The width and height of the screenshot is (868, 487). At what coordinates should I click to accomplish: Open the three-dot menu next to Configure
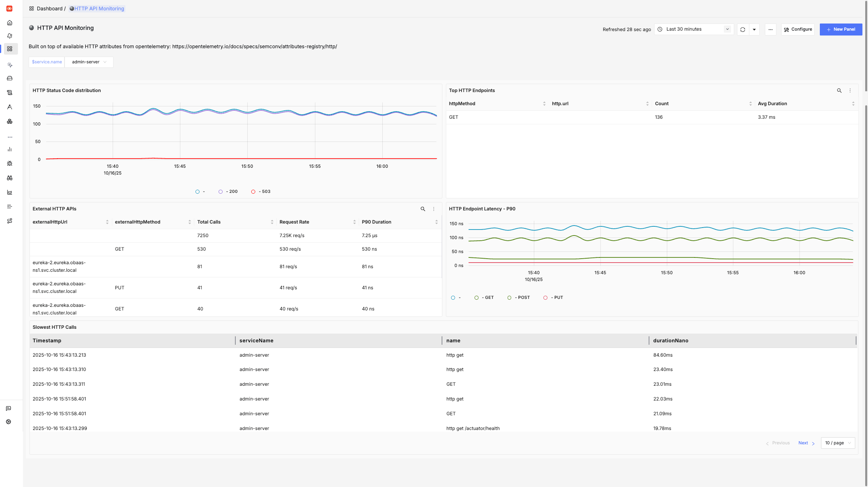[x=770, y=29]
